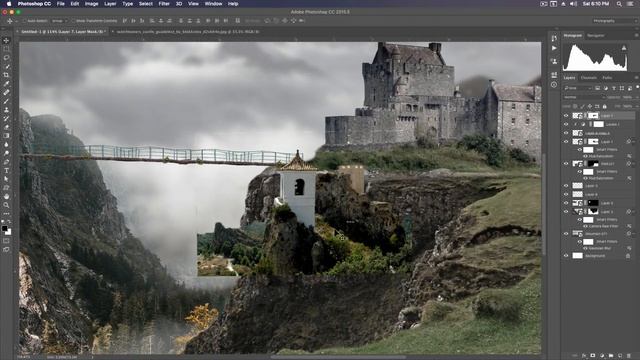
Task: Open the Auto-Select Group dropdown
Action: point(59,21)
